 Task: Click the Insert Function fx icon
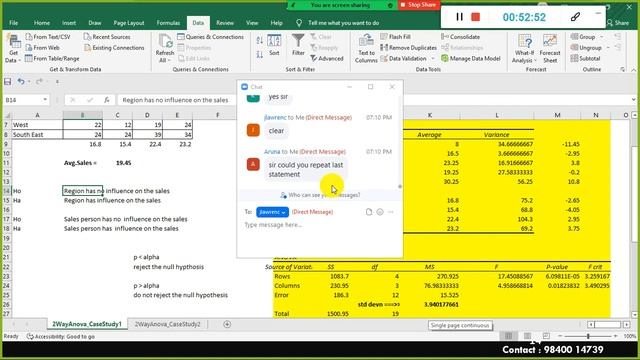(107, 100)
